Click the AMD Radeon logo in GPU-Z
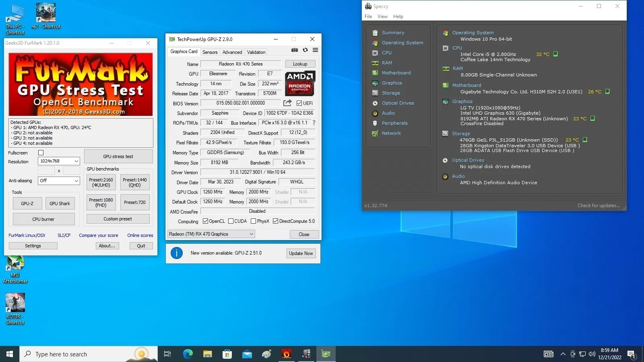 pos(300,83)
